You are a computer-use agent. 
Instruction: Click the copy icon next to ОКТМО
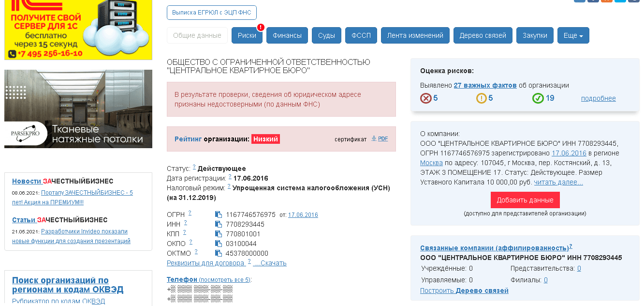[218, 253]
